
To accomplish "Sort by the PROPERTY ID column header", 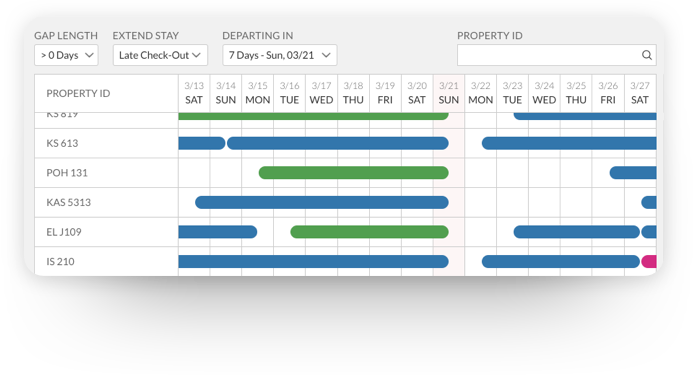I will point(78,93).
